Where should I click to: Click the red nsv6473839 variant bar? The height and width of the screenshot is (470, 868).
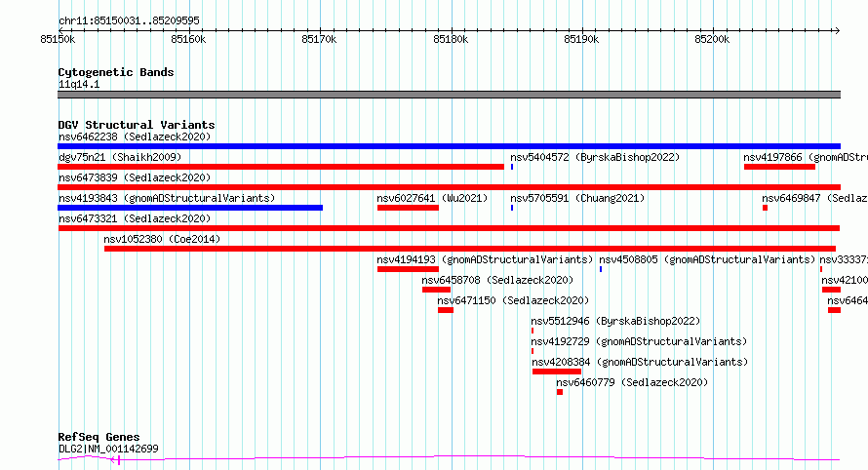click(x=449, y=187)
